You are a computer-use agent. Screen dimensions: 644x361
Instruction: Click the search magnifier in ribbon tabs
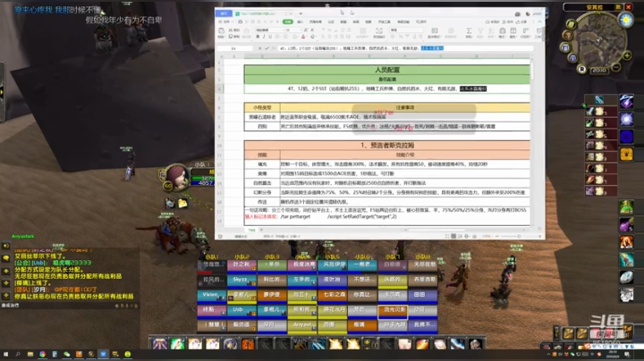(420, 21)
